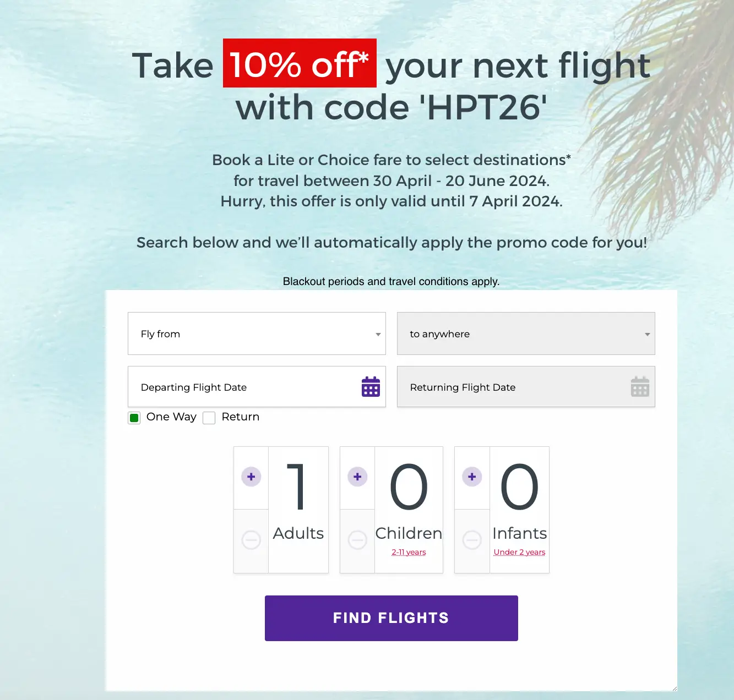Enable the Return trip checkbox

[209, 418]
